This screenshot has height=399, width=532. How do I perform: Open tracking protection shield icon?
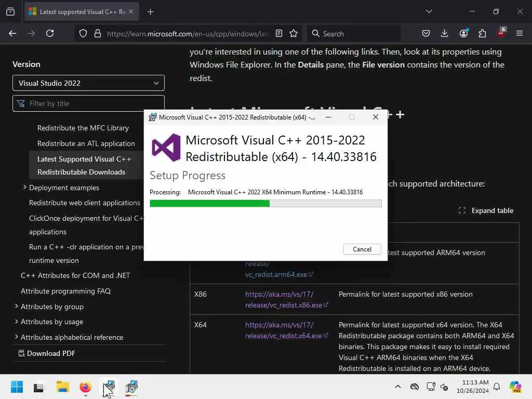pos(83,33)
